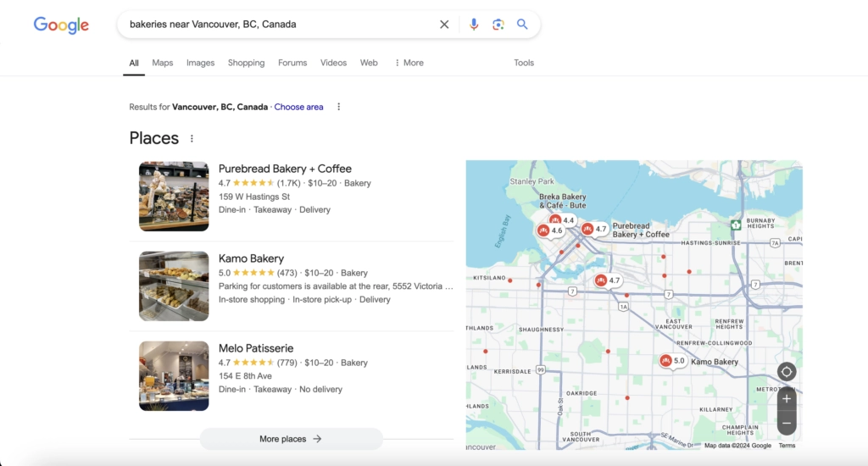Viewport: 868px width, 466px height.
Task: Open options menu beside Places heading
Action: (192, 139)
